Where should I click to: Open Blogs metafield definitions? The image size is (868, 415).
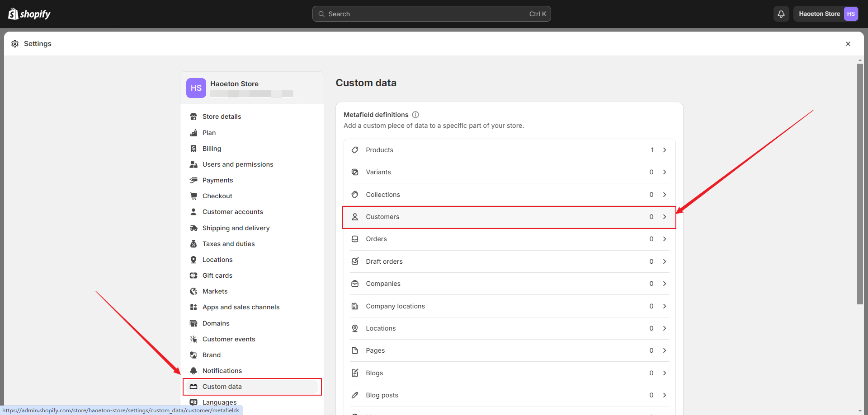tap(509, 373)
